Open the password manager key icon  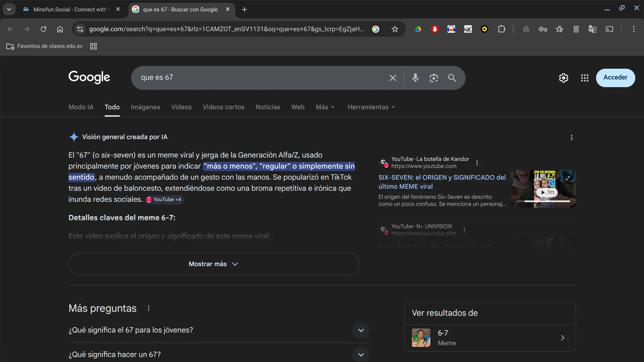543,29
